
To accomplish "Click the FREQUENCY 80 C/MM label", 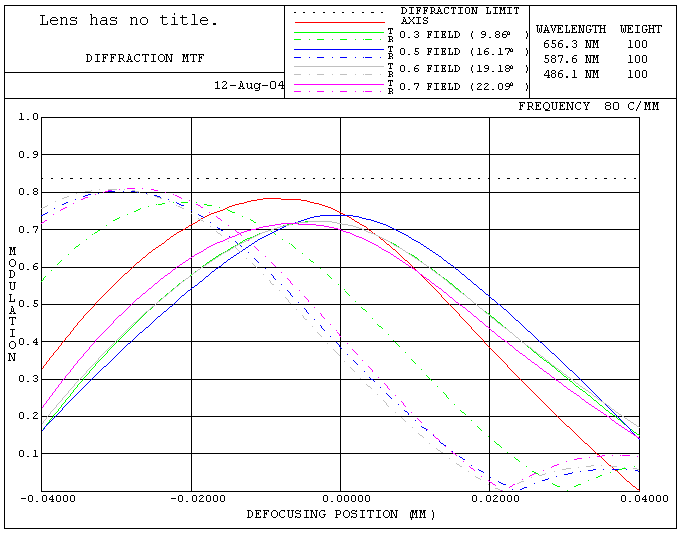I will point(588,106).
